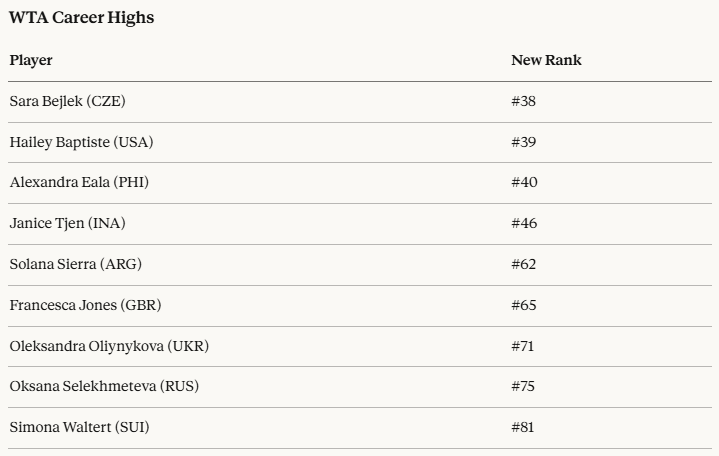Click the #40 ranking number
The width and height of the screenshot is (719, 456).
(x=524, y=182)
